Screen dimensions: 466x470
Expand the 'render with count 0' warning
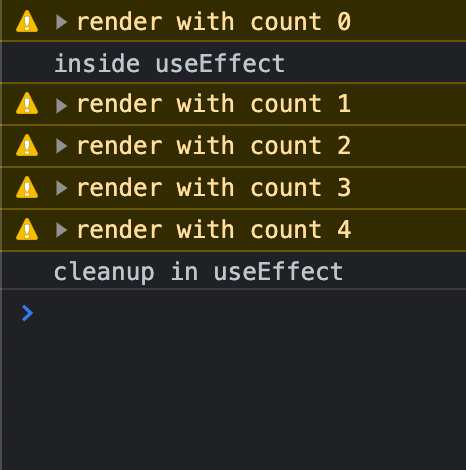point(61,22)
